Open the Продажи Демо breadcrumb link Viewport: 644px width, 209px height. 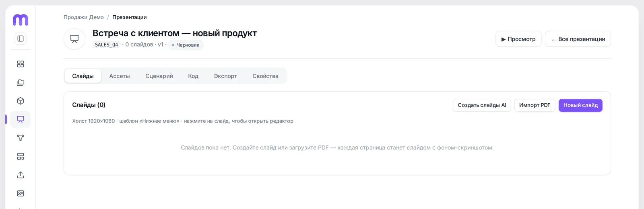coord(84,17)
